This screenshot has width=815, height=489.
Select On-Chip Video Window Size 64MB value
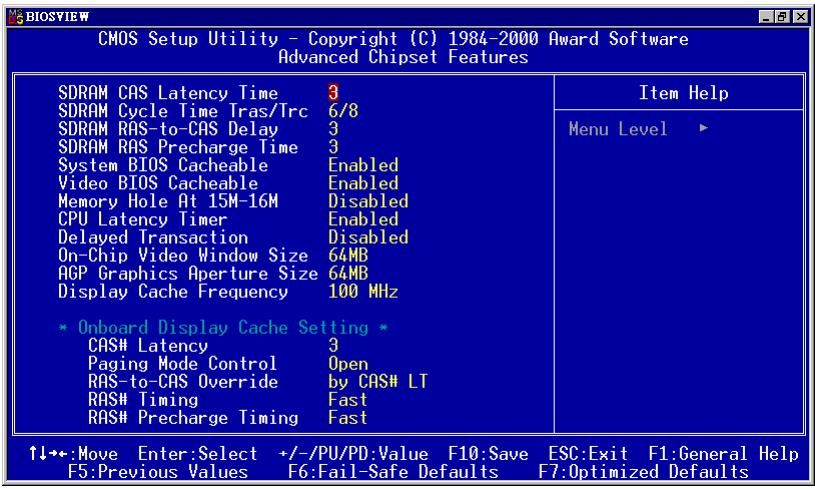[x=348, y=256]
